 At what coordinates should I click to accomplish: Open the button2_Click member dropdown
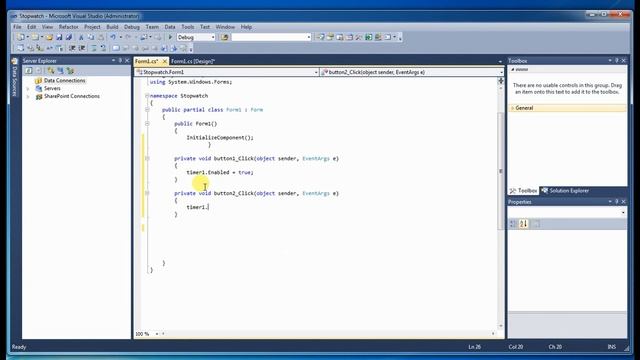tap(501, 72)
